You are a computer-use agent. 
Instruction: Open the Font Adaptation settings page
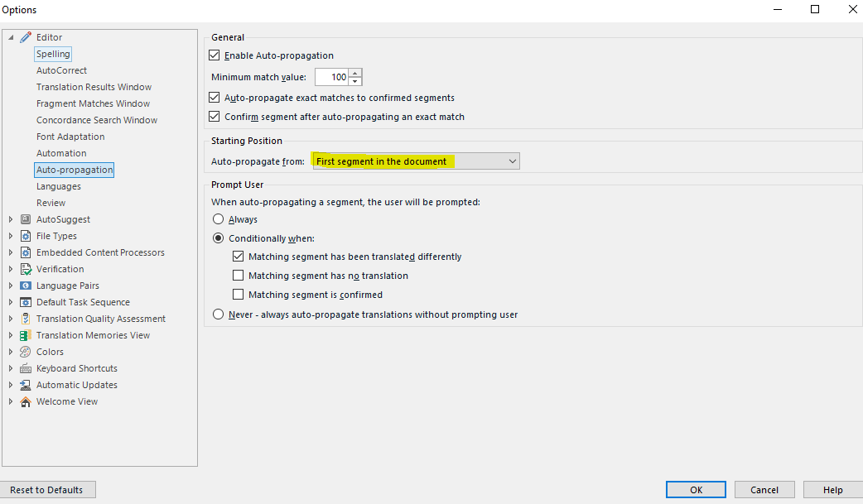pos(70,137)
